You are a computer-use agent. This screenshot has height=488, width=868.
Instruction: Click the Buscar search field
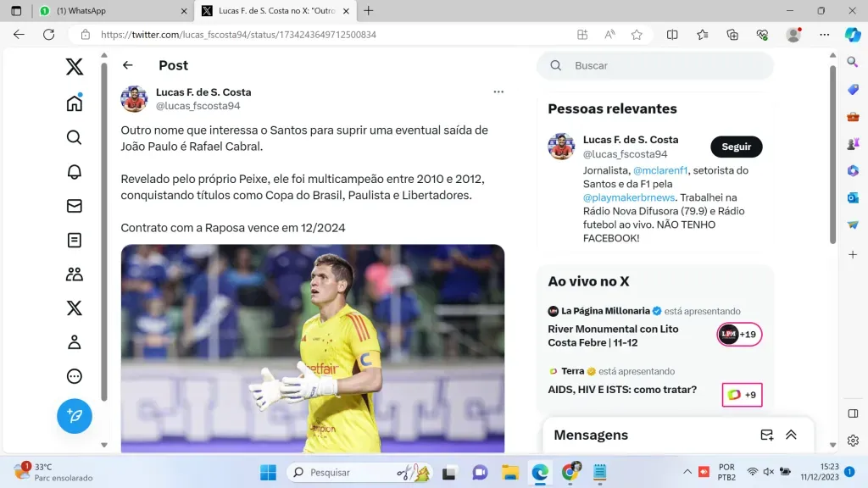[x=655, y=65]
